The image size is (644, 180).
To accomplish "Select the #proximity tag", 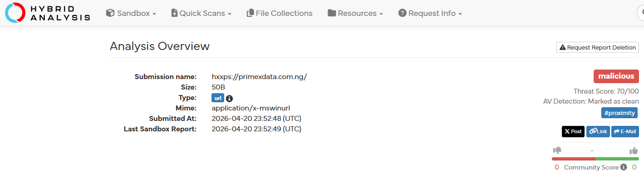I will [x=619, y=113].
